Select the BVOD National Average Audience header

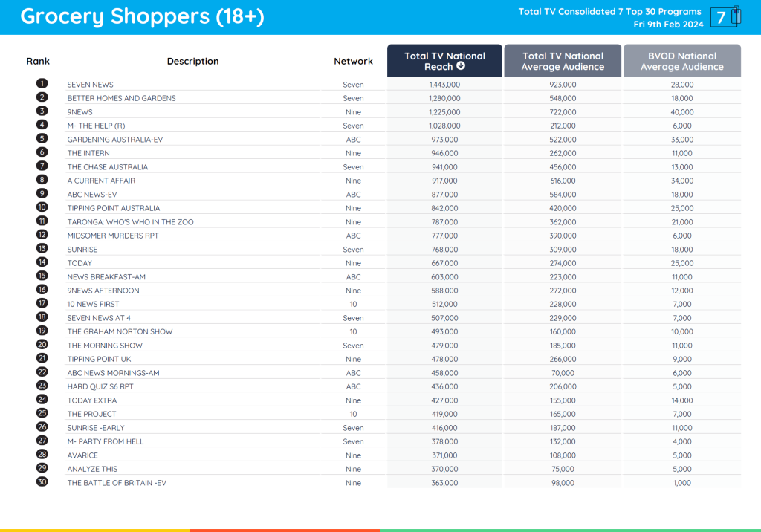(681, 60)
